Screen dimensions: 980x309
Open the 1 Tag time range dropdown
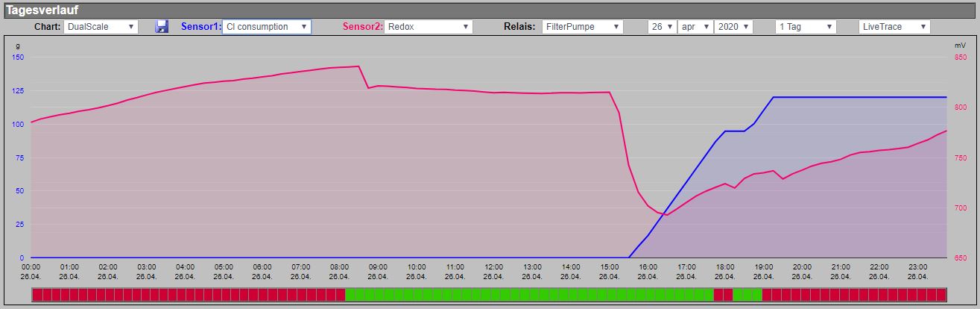[x=806, y=26]
